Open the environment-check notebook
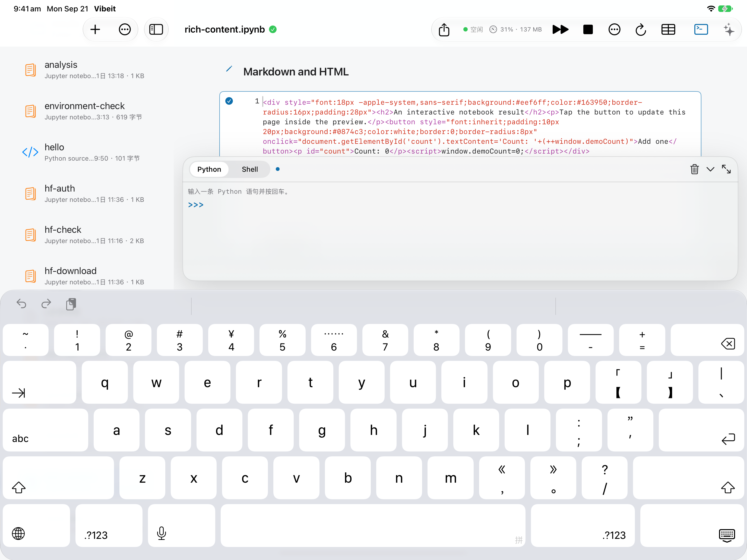Viewport: 747px width, 560px height. [x=87, y=111]
